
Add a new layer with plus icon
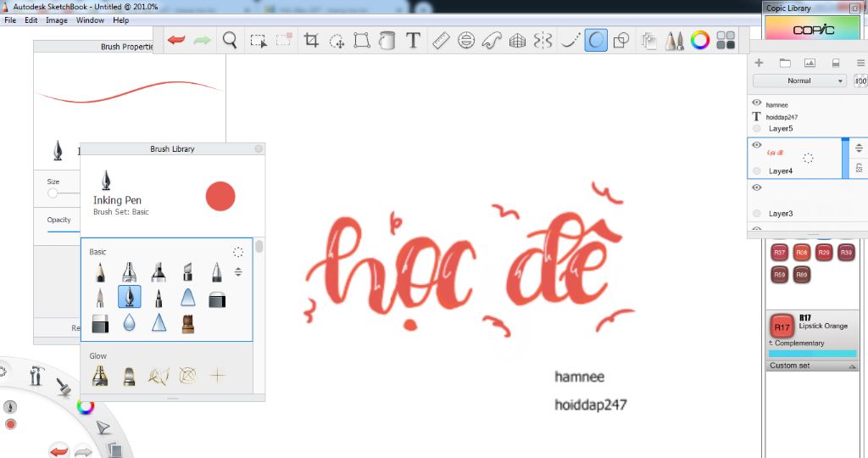(x=759, y=63)
